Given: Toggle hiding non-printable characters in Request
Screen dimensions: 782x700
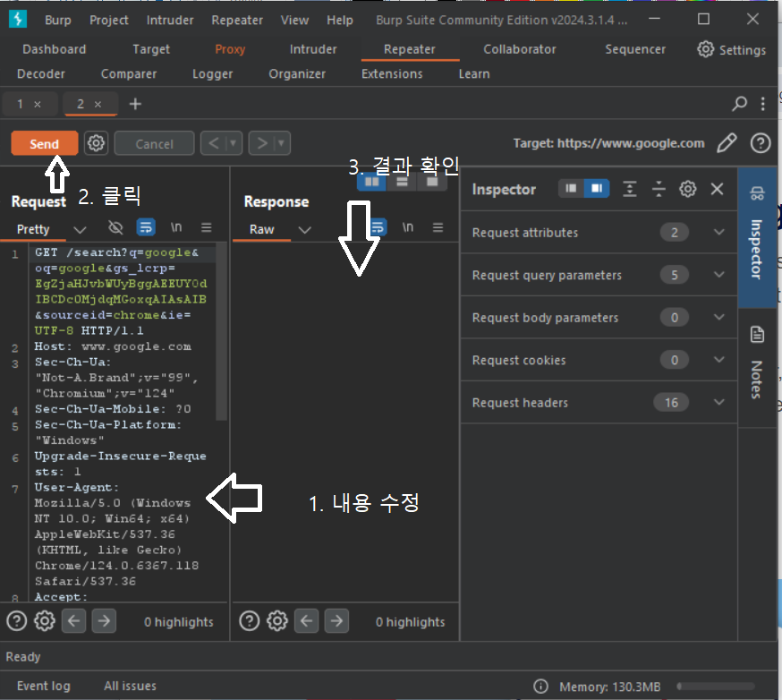Looking at the screenshot, I should [115, 227].
